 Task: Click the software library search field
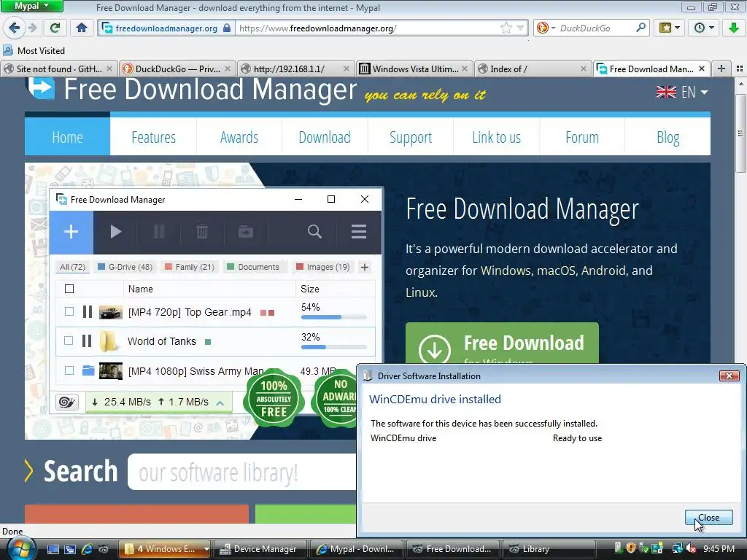click(242, 472)
